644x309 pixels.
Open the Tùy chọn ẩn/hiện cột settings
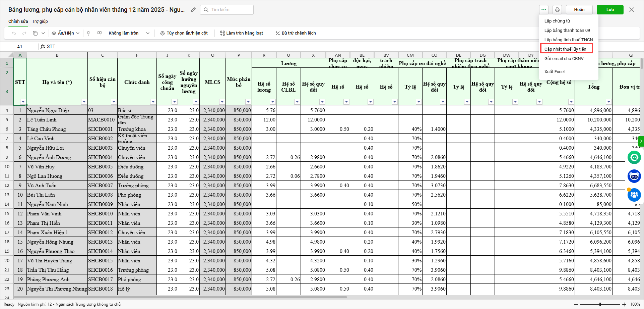click(184, 33)
